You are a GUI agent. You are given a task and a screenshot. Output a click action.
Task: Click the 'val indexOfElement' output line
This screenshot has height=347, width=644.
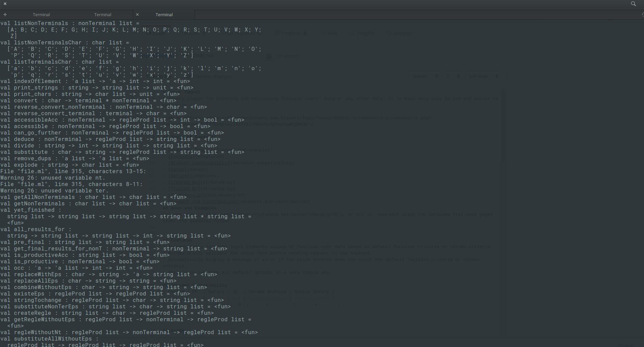(95, 81)
